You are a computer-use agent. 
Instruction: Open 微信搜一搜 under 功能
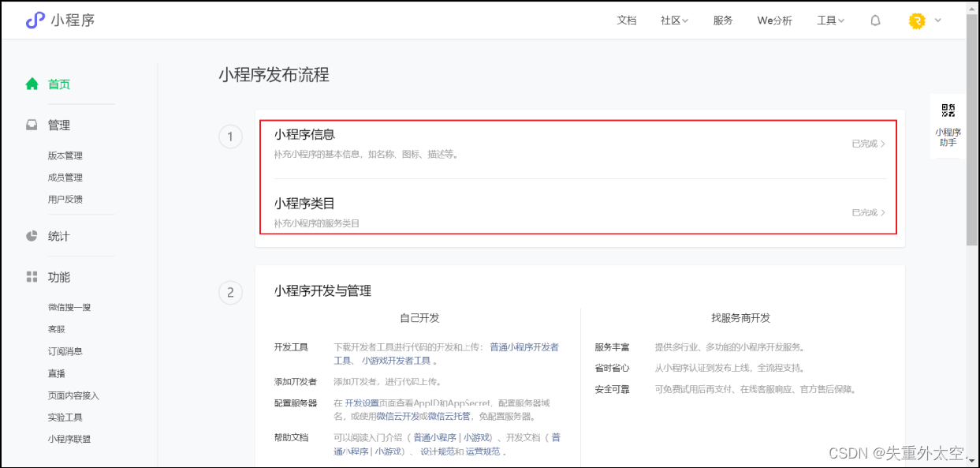[x=70, y=307]
